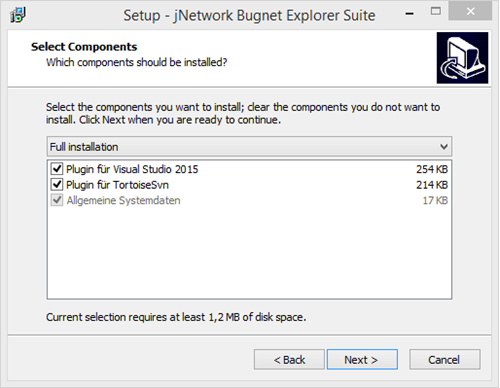Select the Plugin für Visual Studio 2015 label
Screen dimensions: 500x388
(132, 169)
